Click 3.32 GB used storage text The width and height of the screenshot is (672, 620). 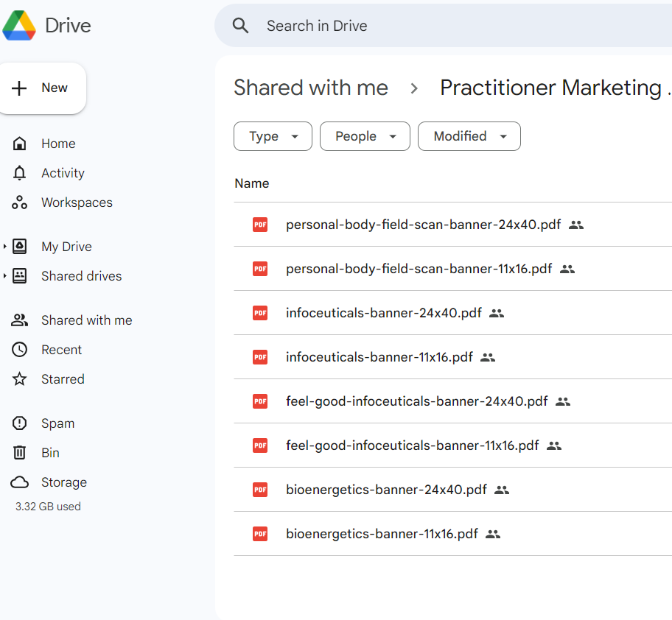tap(48, 507)
